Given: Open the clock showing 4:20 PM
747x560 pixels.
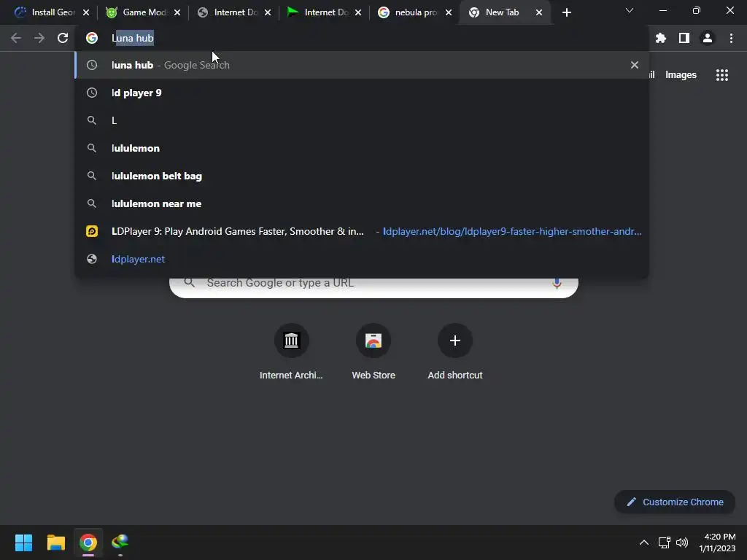Looking at the screenshot, I should [718, 542].
